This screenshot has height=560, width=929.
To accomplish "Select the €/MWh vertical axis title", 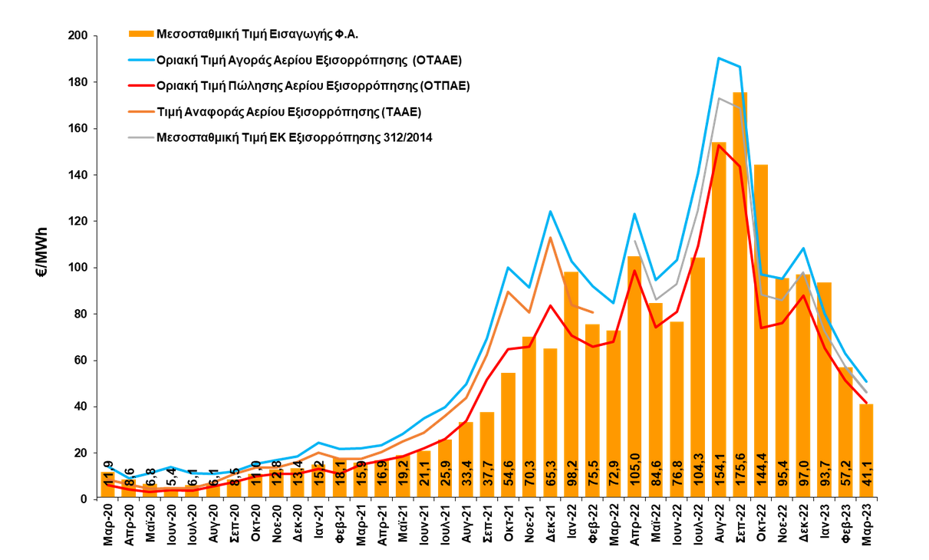I will pos(44,252).
